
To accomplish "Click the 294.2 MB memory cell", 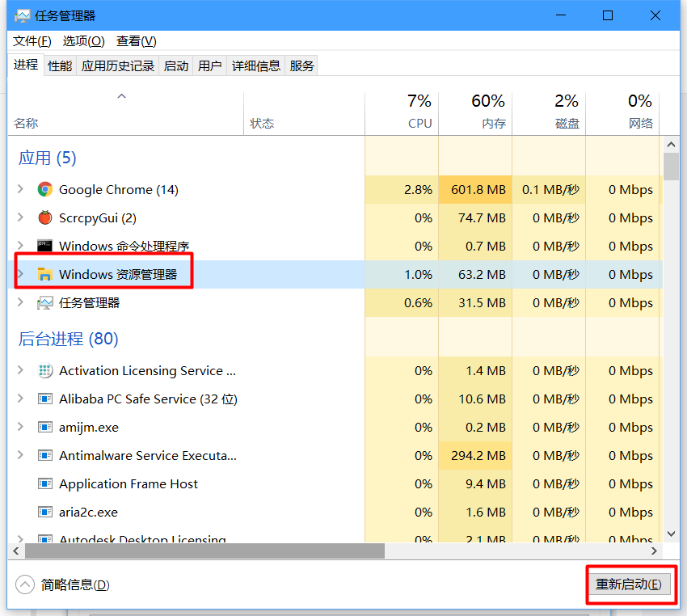I will (475, 456).
